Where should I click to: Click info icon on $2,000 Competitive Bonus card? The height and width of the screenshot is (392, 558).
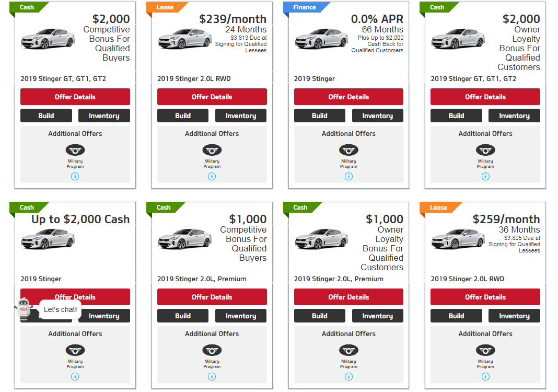[x=75, y=177]
